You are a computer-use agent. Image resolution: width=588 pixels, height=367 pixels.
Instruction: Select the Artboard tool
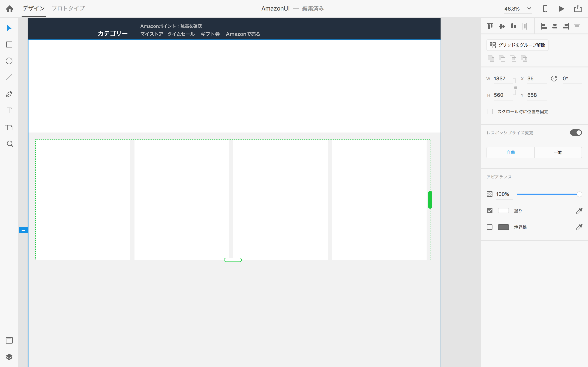(x=9, y=127)
